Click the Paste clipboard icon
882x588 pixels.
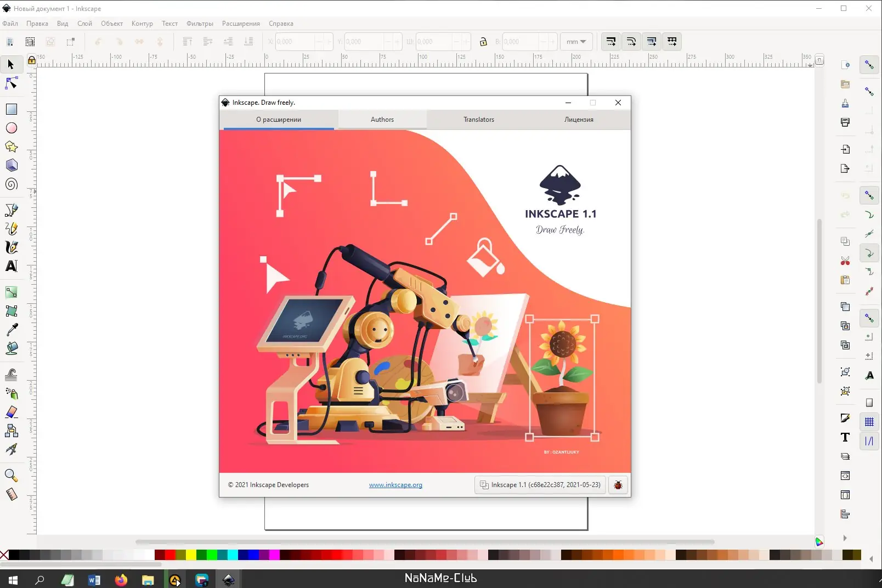[845, 280]
